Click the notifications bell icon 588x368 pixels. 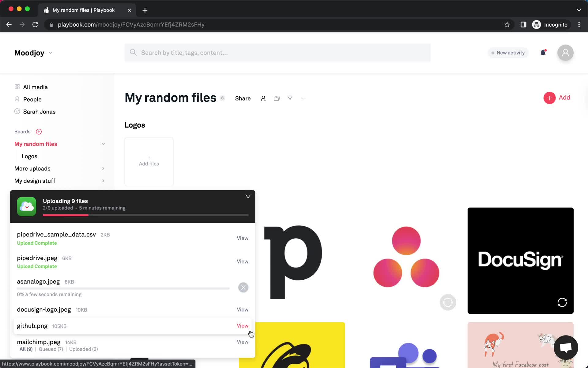(x=543, y=52)
